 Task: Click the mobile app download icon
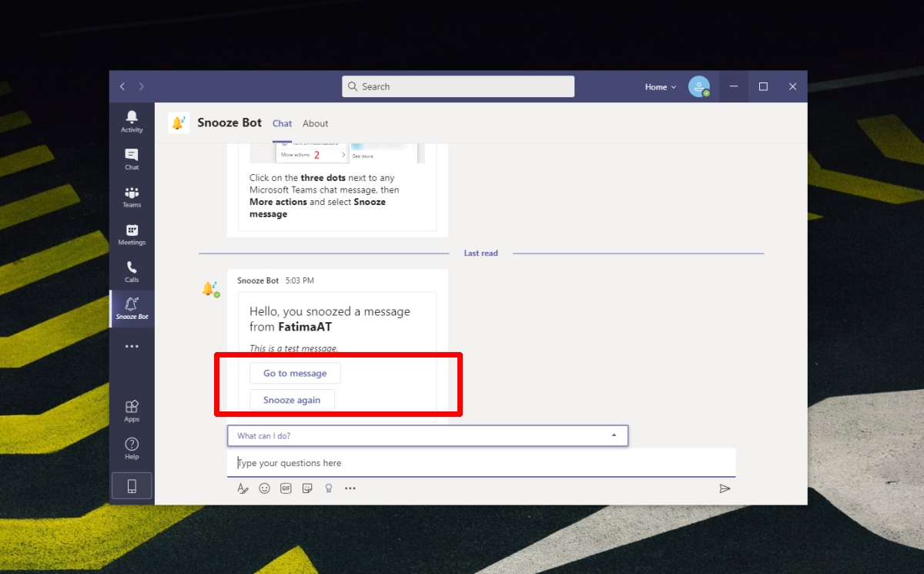[132, 486]
